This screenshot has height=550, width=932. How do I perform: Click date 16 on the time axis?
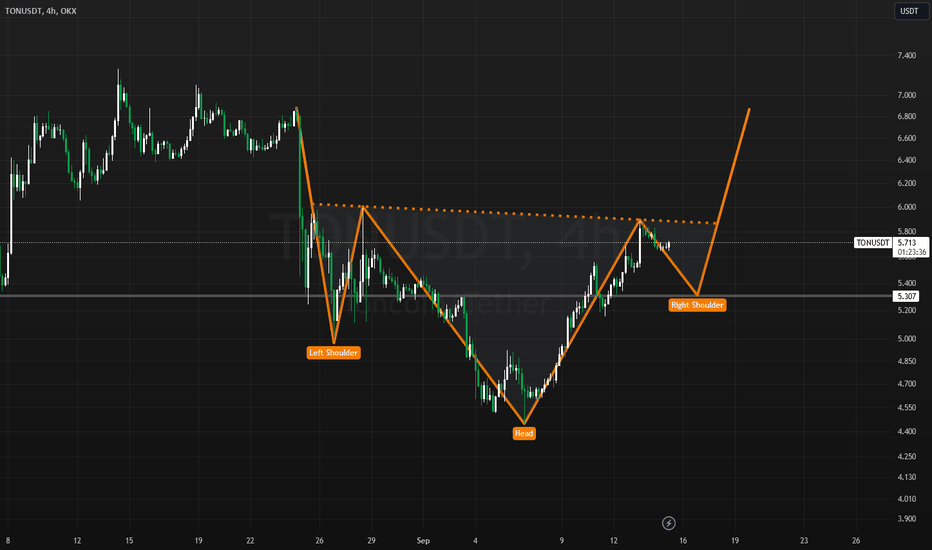tap(683, 540)
